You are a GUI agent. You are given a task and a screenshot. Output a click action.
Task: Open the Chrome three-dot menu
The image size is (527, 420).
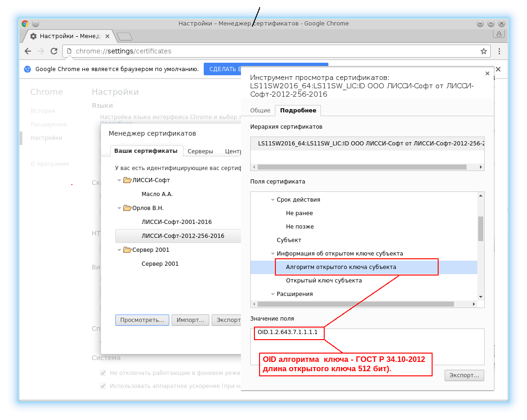[499, 51]
